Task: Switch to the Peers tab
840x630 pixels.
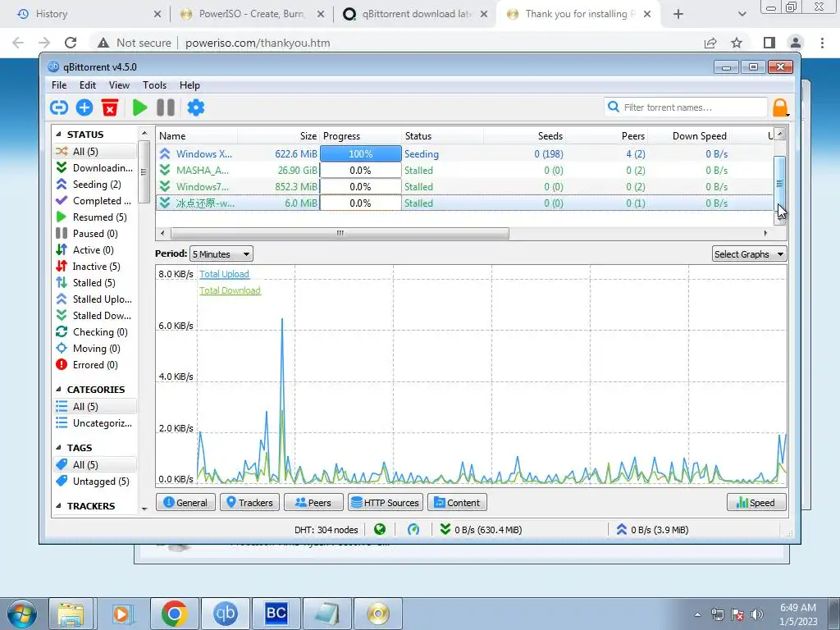Action: click(x=313, y=503)
